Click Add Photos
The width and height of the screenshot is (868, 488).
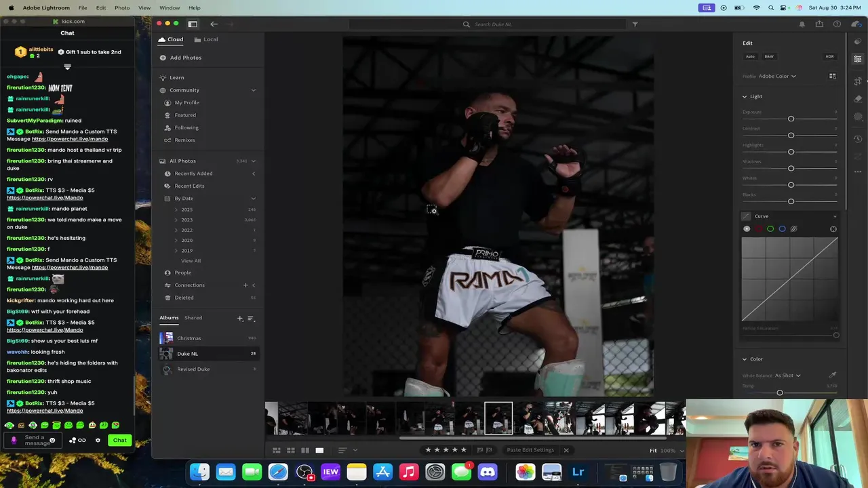coord(180,58)
